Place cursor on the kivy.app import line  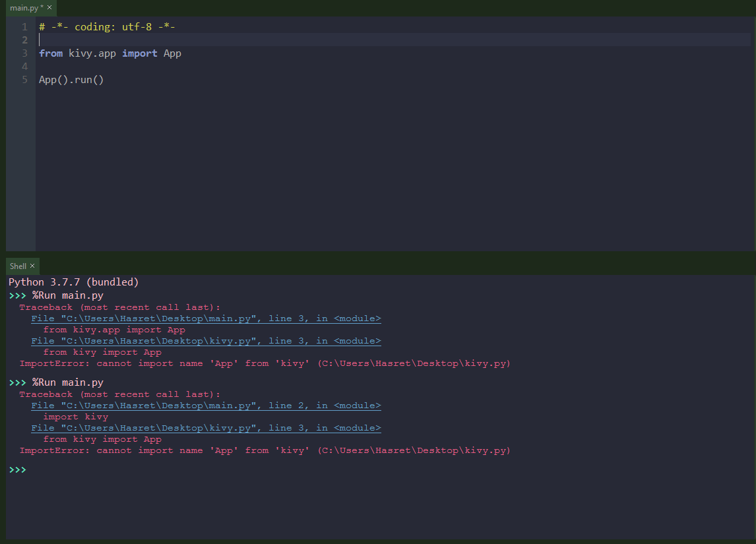tap(110, 53)
